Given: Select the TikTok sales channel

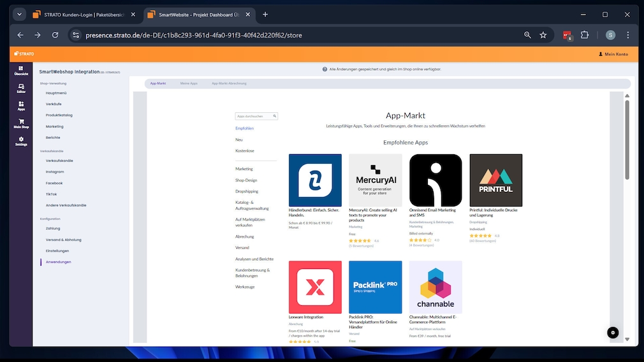Looking at the screenshot, I should point(51,194).
